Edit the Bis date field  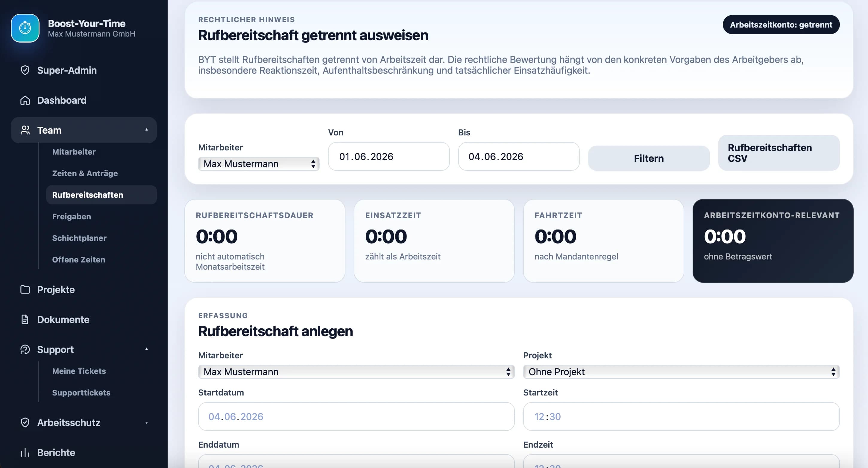pos(519,157)
